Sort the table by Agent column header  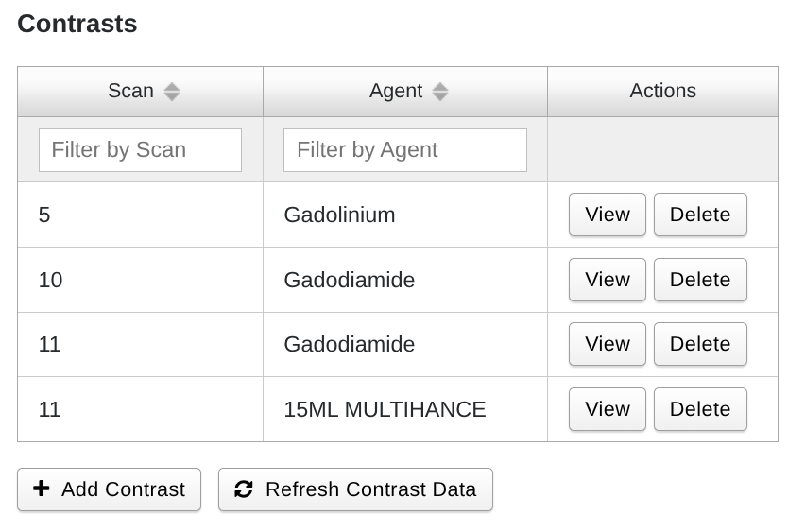pyautogui.click(x=395, y=91)
